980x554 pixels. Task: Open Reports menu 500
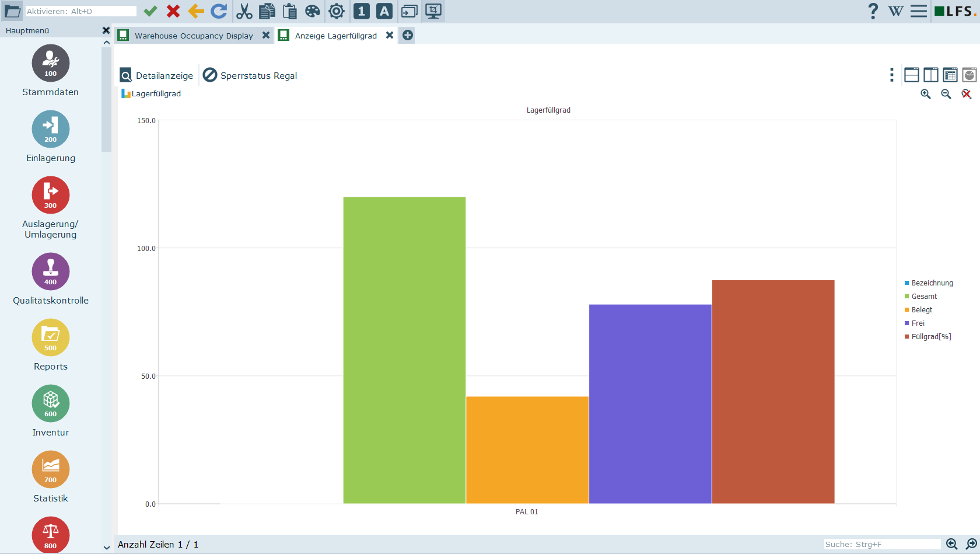[51, 337]
